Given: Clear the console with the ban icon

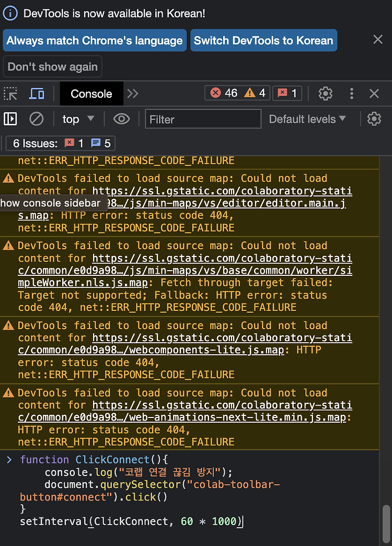Looking at the screenshot, I should (x=36, y=119).
